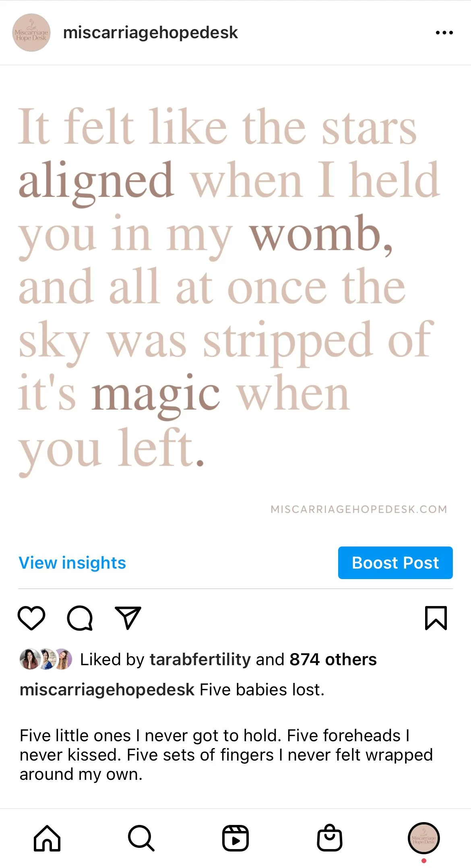Click the Boost Post button
Screen dimensions: 471x868
click(395, 563)
